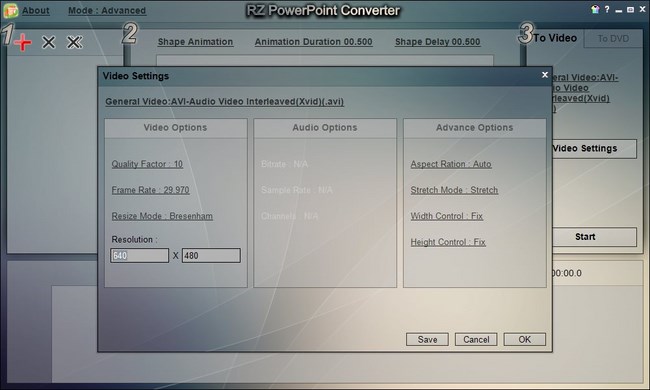
Task: Click the output format link in main window
Action: point(585,93)
